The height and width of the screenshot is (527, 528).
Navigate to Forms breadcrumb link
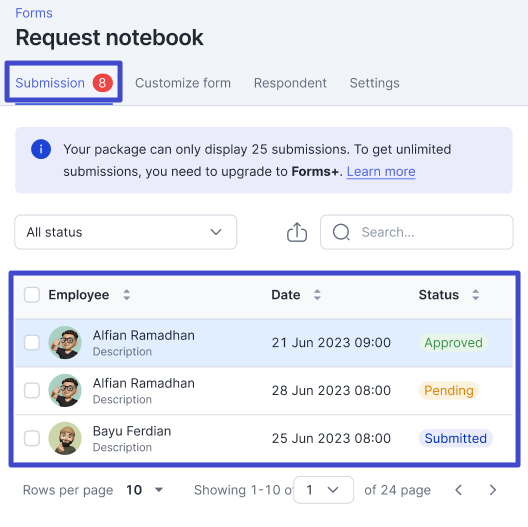click(x=34, y=13)
